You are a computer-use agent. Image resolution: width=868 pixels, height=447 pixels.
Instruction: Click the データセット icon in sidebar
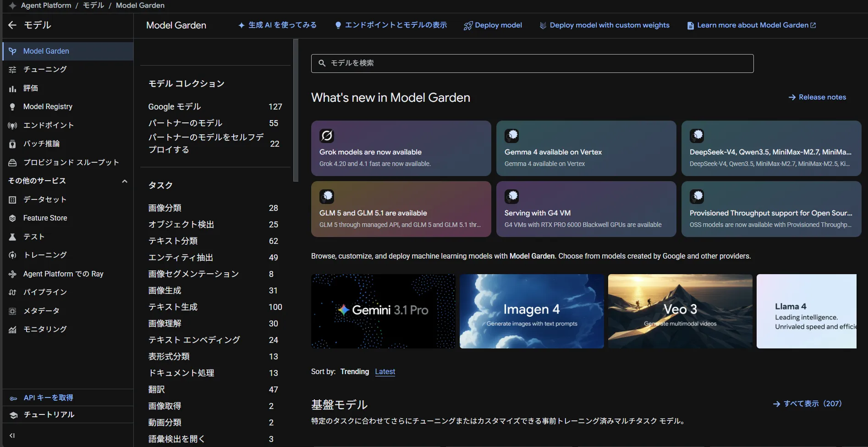coord(12,200)
